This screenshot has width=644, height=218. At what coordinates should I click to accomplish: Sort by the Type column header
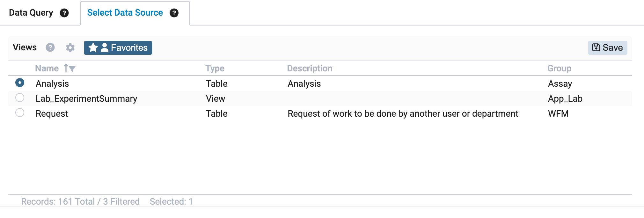pyautogui.click(x=215, y=68)
